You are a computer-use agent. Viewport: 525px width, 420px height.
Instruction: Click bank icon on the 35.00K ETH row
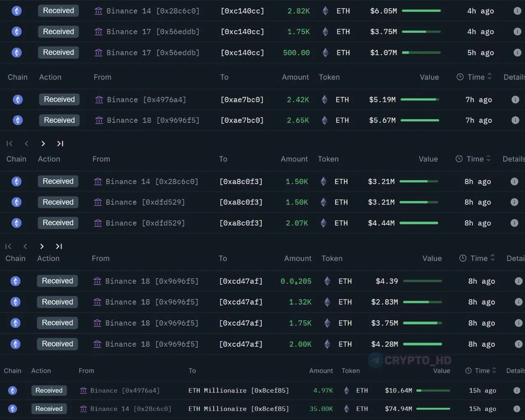tap(83, 409)
